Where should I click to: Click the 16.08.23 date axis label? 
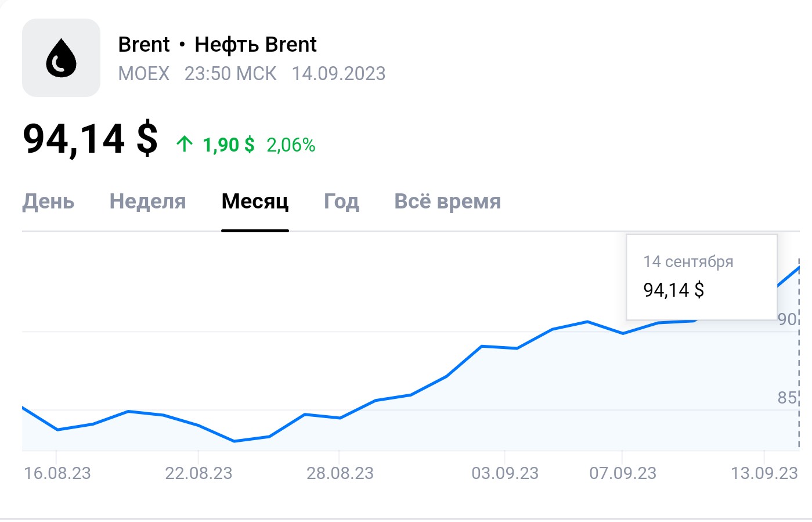tap(57, 473)
